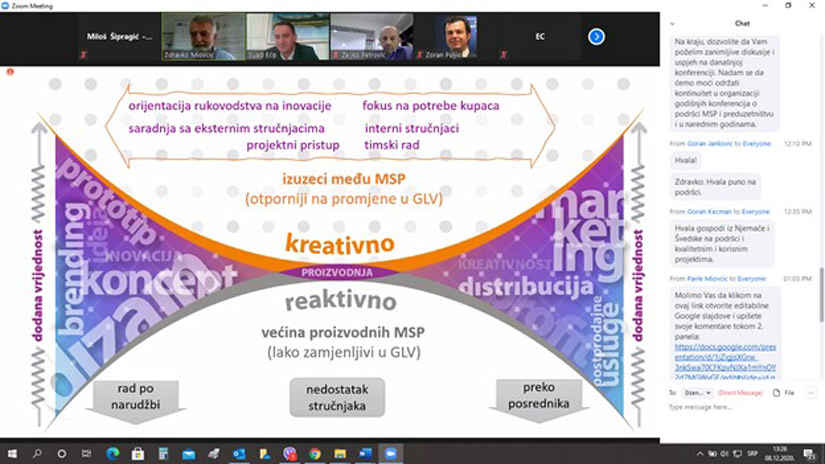Open Outlook from the taskbar
Screen dimensions: 825x464
[x=239, y=453]
